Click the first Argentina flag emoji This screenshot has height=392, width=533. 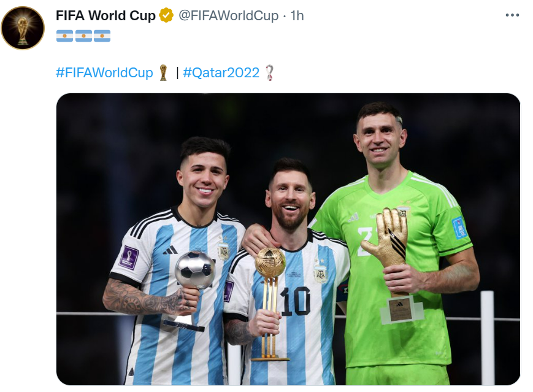[x=64, y=36]
